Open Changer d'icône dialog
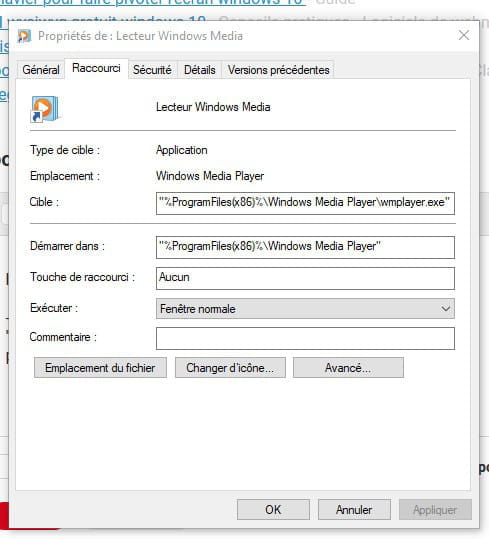This screenshot has width=489, height=539. click(230, 368)
